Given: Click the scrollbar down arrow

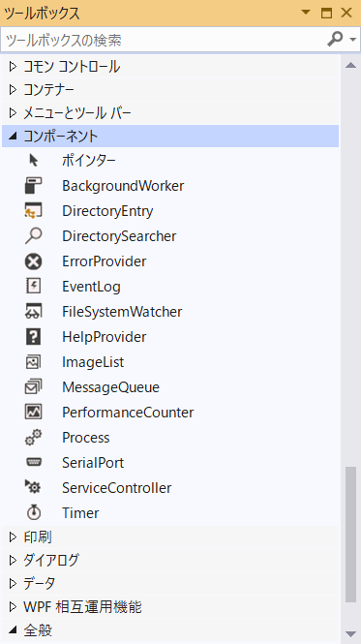Looking at the screenshot, I should [x=350, y=633].
